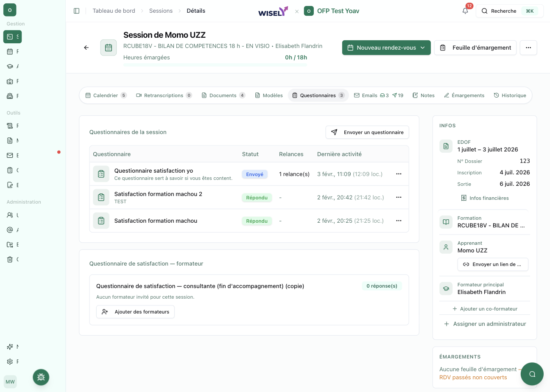This screenshot has height=392, width=550.
Task: Click Ajouter des formateurs
Action: click(135, 312)
